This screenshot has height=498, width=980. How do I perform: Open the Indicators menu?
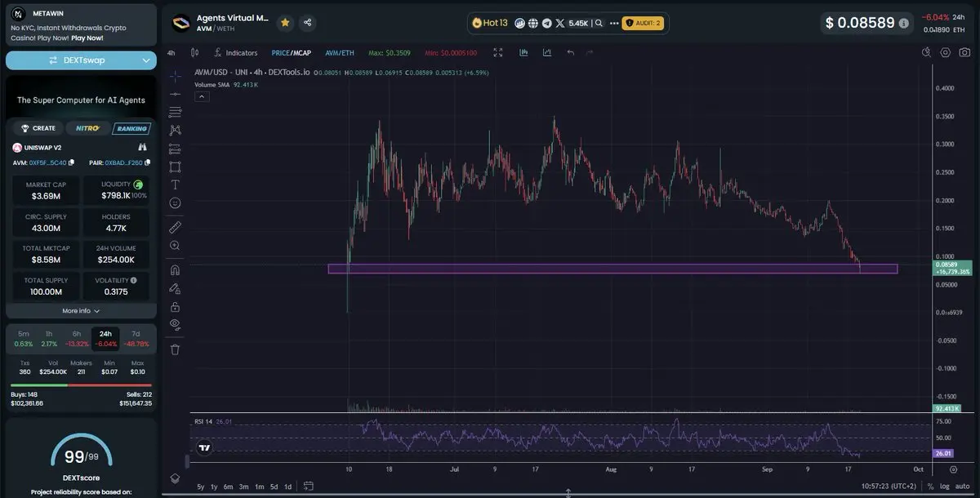235,52
